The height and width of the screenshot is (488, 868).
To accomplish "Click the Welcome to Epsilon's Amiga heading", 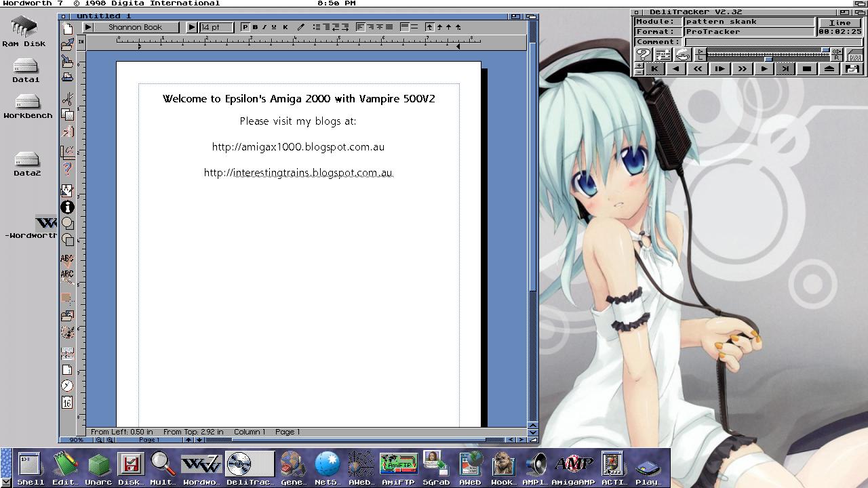I will click(299, 99).
